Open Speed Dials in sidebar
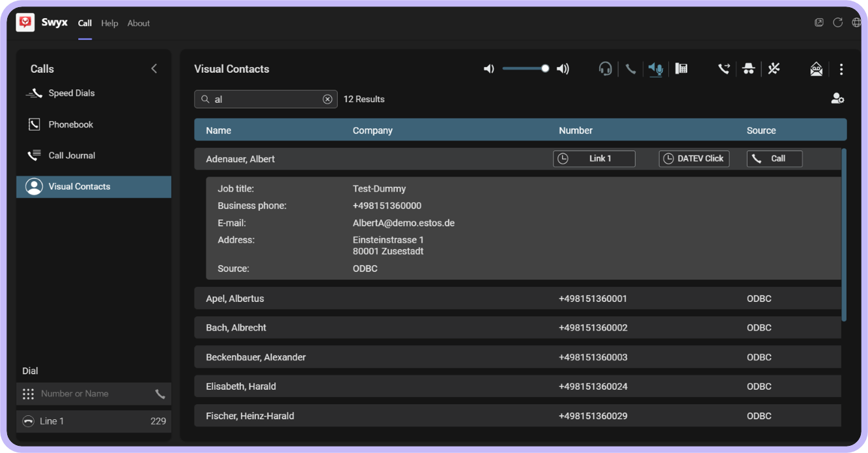The width and height of the screenshot is (868, 453). pyautogui.click(x=71, y=93)
